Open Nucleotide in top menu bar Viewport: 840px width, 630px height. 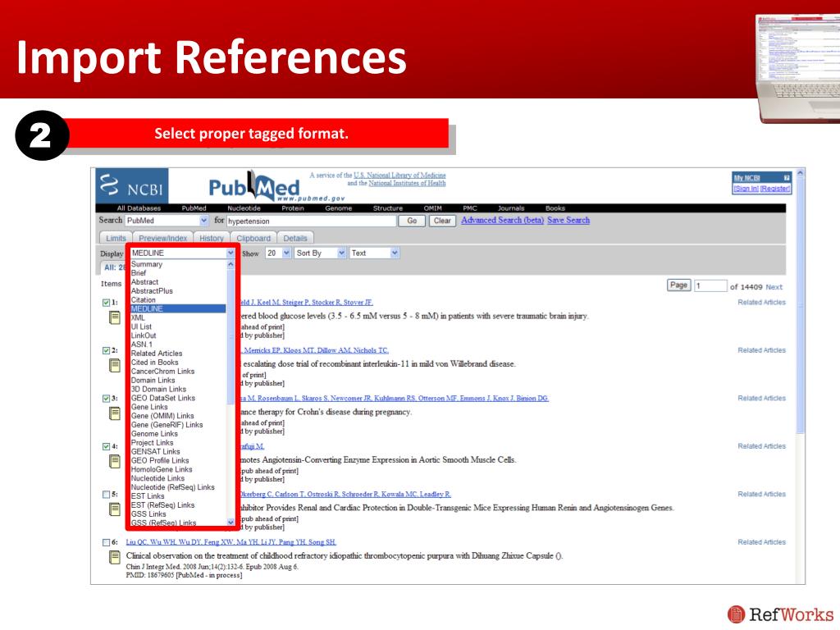point(244,208)
